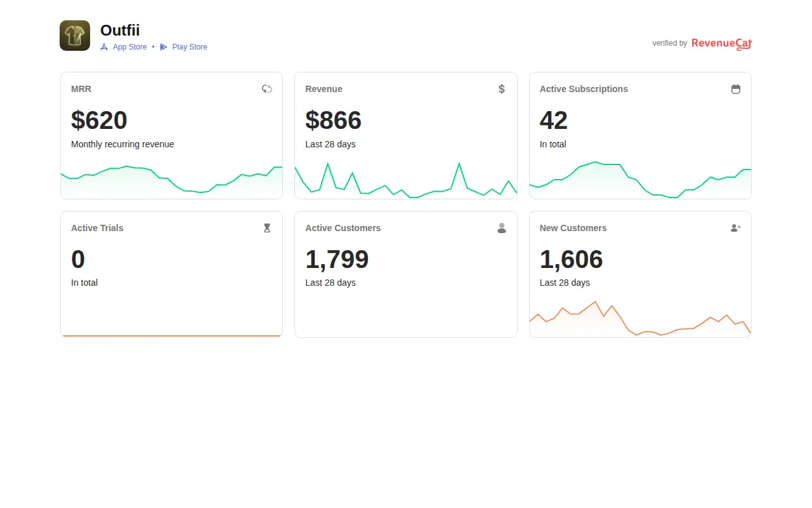The width and height of the screenshot is (812, 508).
Task: Open the Play Store link
Action: point(190,47)
